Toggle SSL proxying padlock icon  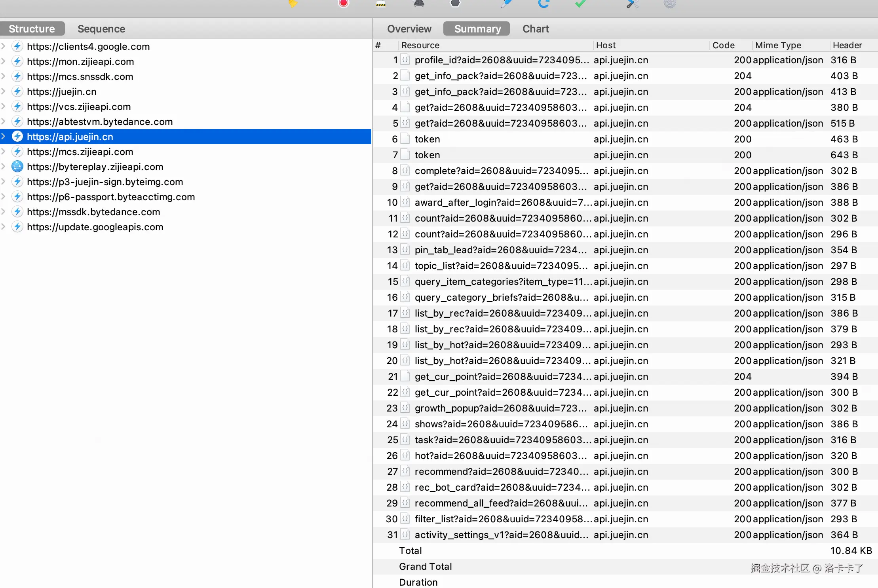point(381,4)
